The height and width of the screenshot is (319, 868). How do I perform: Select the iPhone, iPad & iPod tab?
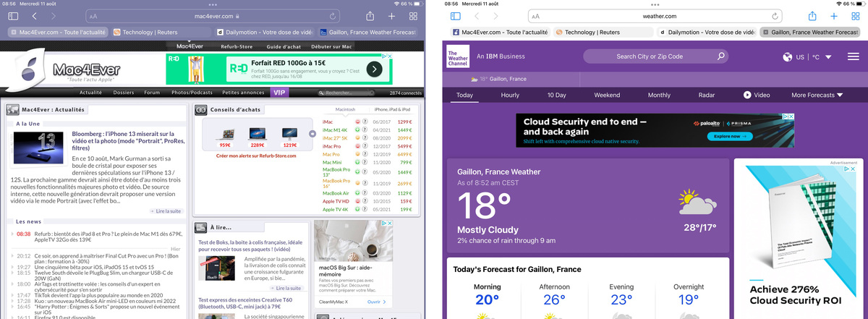click(x=392, y=109)
